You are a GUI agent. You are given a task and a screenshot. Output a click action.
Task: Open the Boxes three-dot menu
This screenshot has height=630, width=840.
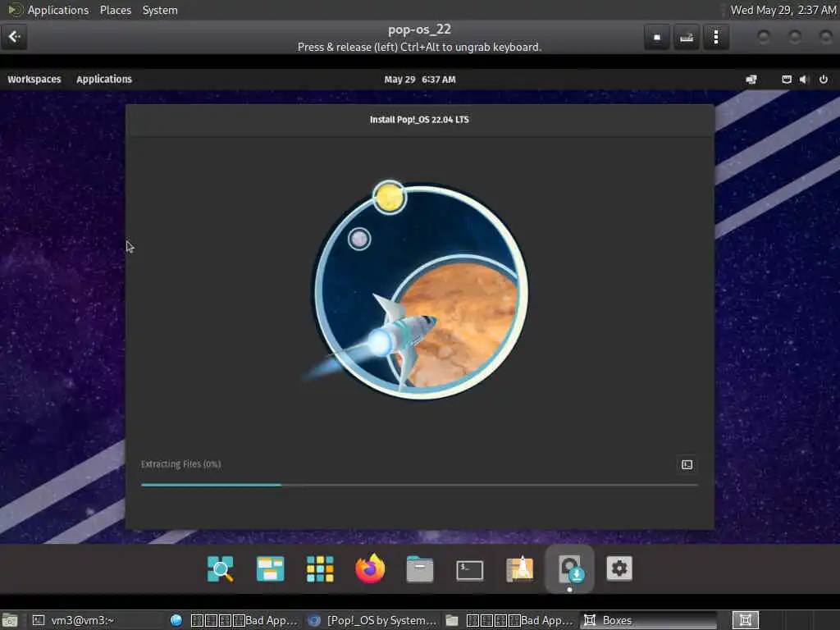pos(715,38)
